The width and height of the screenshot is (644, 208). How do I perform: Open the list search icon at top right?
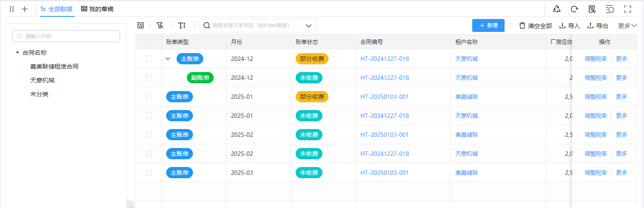pyautogui.click(x=609, y=9)
